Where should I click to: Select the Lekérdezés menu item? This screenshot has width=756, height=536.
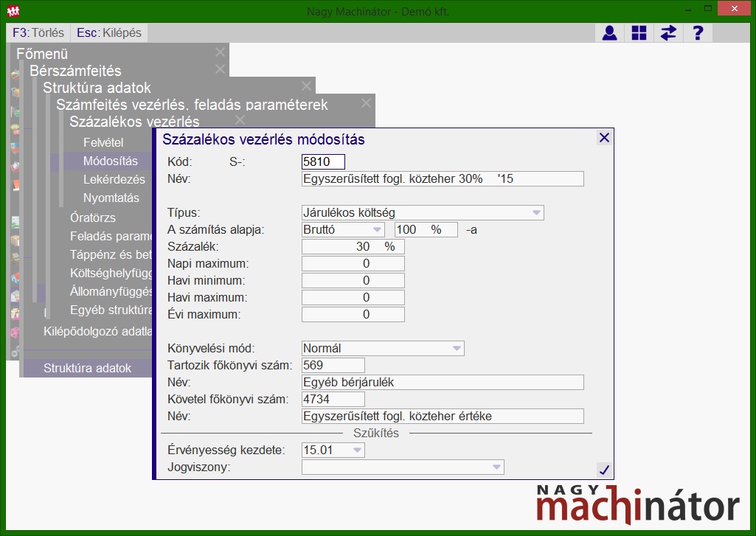[114, 179]
